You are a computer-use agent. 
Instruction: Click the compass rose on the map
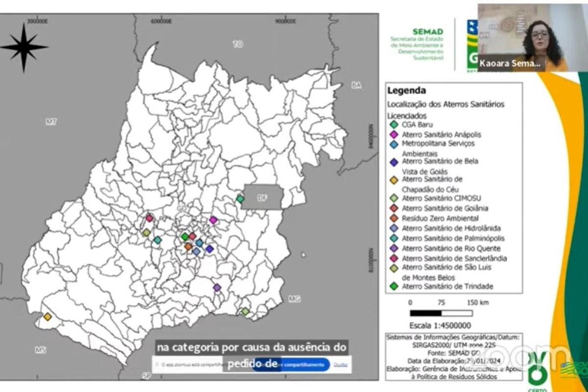24,47
